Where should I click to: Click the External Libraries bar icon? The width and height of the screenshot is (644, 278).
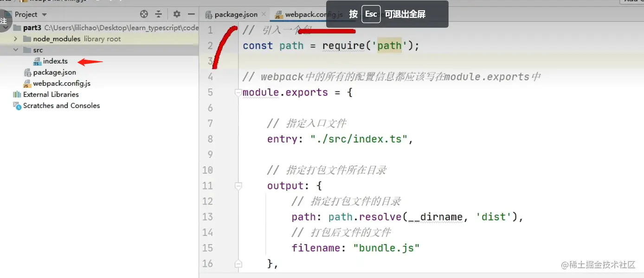click(x=17, y=95)
